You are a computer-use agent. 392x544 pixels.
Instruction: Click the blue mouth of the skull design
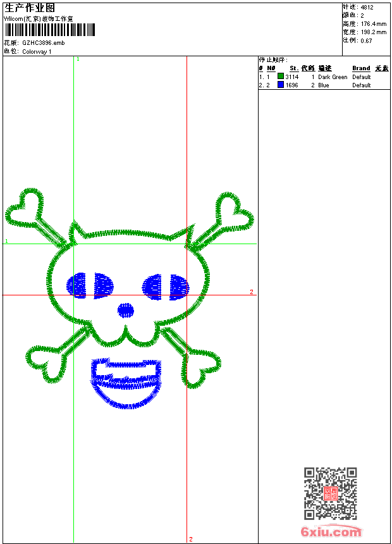click(x=126, y=383)
